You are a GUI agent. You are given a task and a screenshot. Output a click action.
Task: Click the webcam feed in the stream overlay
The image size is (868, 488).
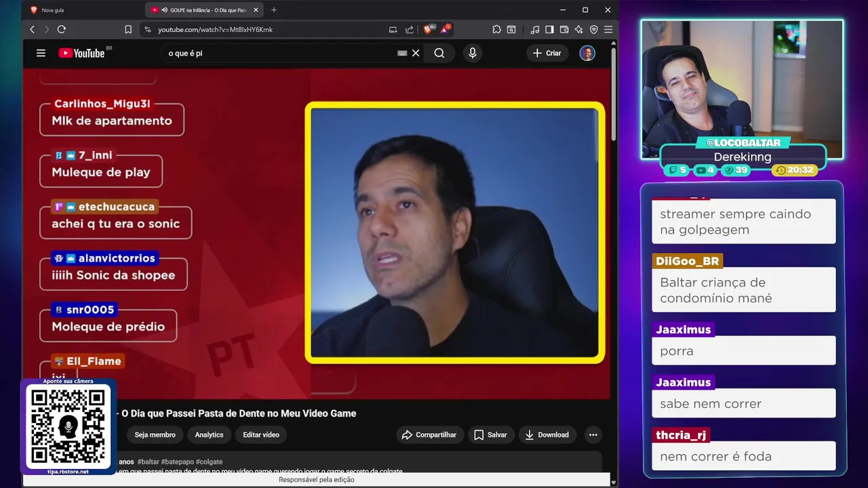[x=742, y=89]
